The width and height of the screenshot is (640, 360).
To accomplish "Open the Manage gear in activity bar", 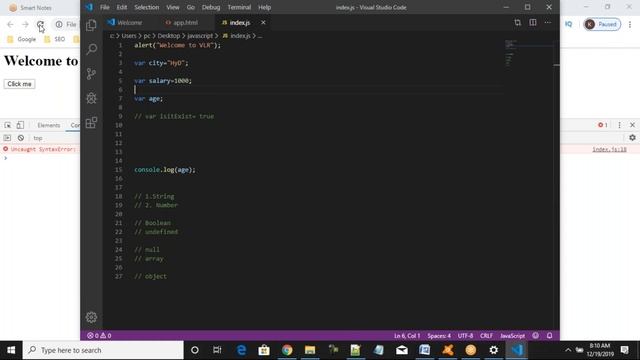I will pos(91,317).
